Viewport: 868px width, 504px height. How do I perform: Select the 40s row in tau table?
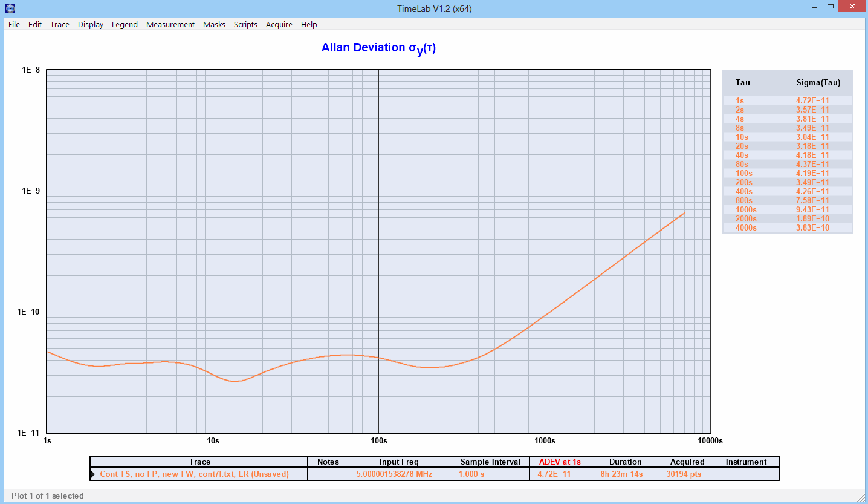coord(788,155)
